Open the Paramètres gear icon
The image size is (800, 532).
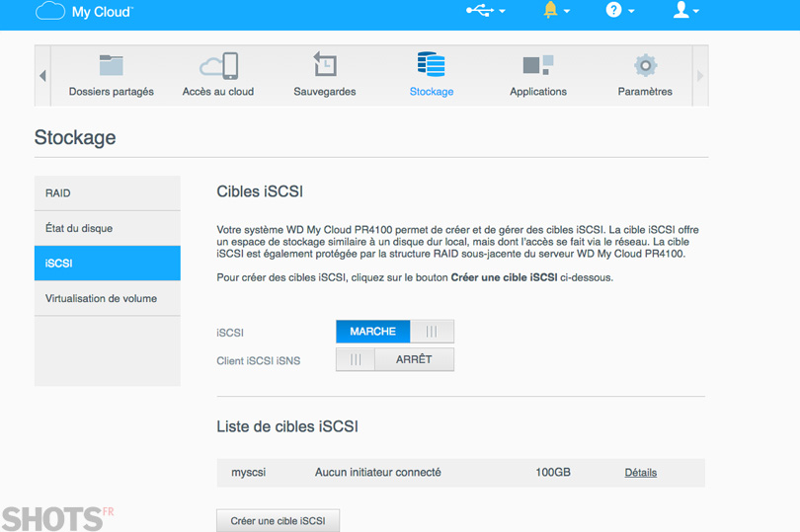[645, 65]
